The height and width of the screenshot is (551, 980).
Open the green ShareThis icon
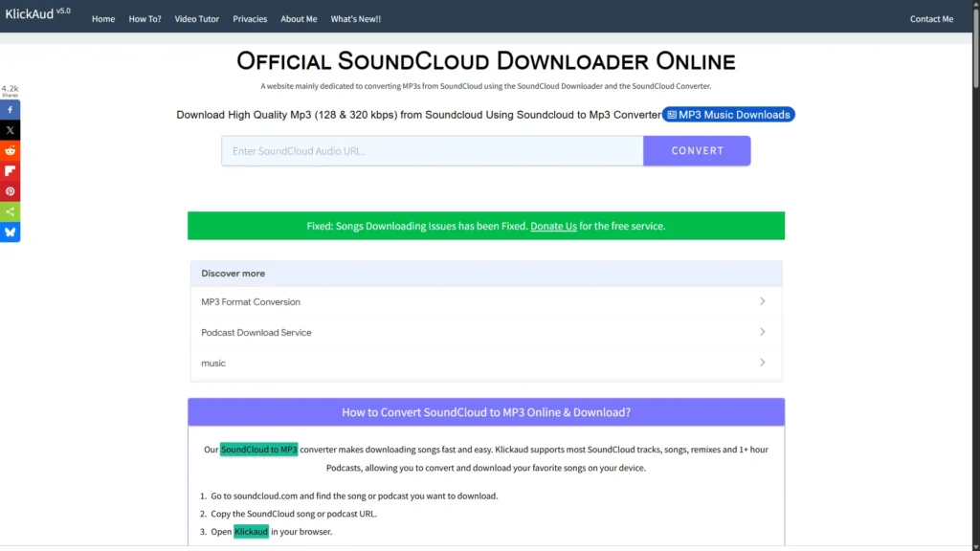10,211
